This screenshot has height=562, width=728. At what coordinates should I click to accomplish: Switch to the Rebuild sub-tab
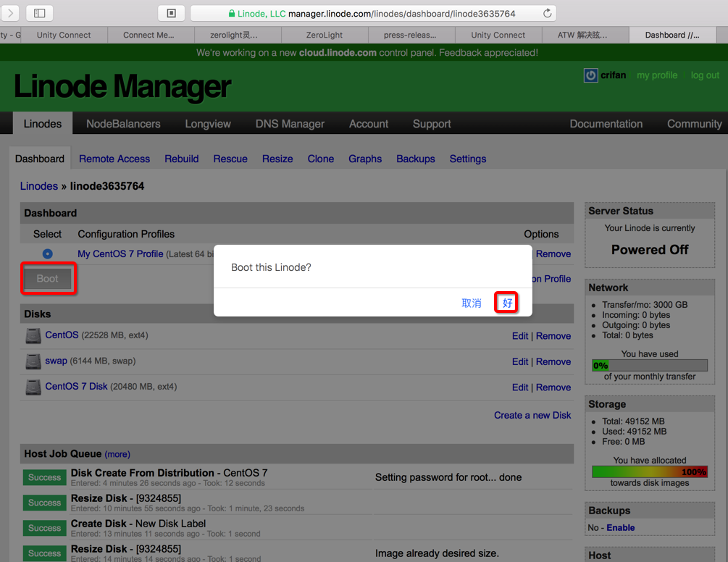[182, 159]
